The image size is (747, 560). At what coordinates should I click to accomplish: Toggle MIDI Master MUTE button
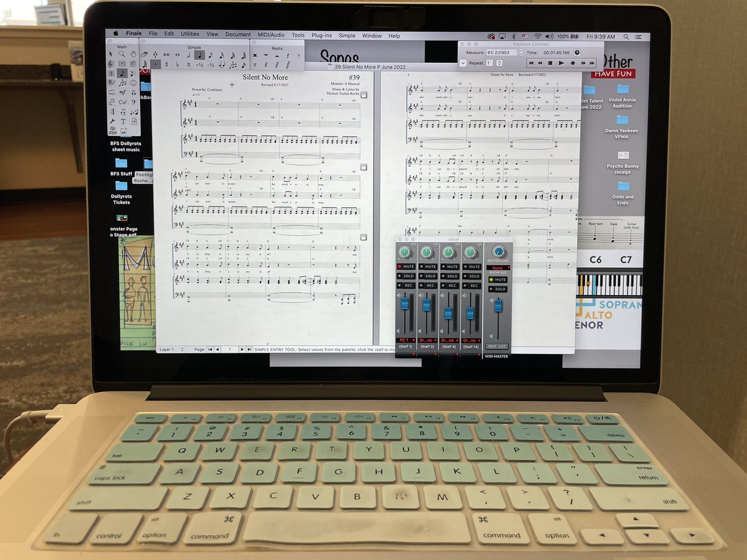point(497,280)
